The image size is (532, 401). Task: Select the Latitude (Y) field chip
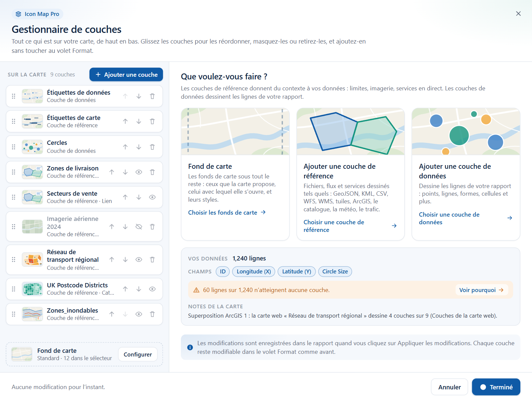(297, 272)
